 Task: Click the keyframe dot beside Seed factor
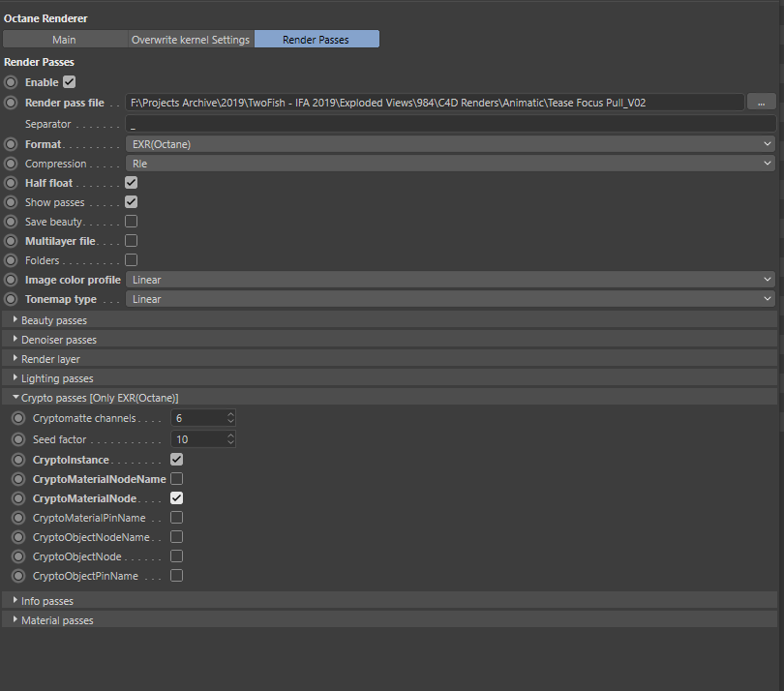coord(18,439)
